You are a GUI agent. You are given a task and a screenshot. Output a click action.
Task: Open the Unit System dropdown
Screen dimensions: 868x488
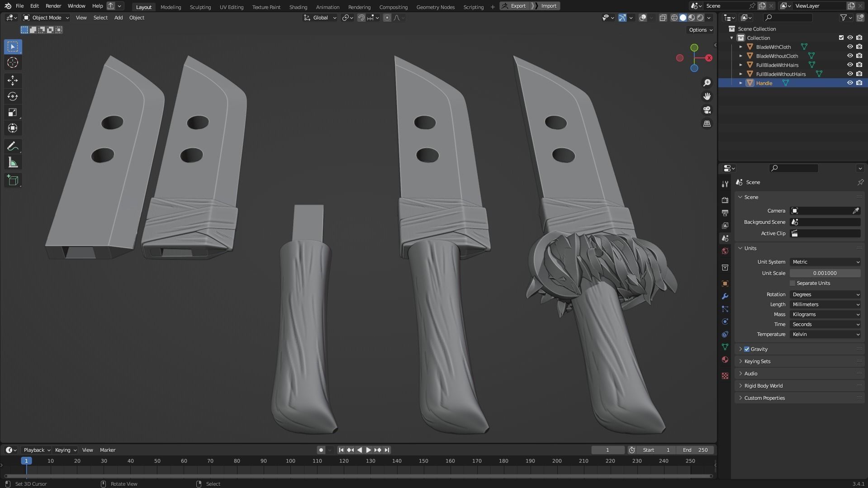pyautogui.click(x=825, y=262)
